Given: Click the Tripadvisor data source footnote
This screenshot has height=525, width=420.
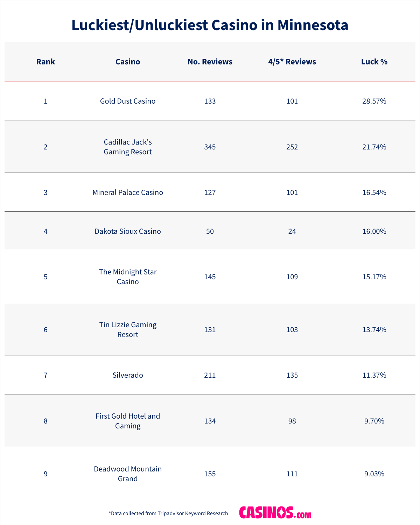Looking at the screenshot, I should (168, 513).
